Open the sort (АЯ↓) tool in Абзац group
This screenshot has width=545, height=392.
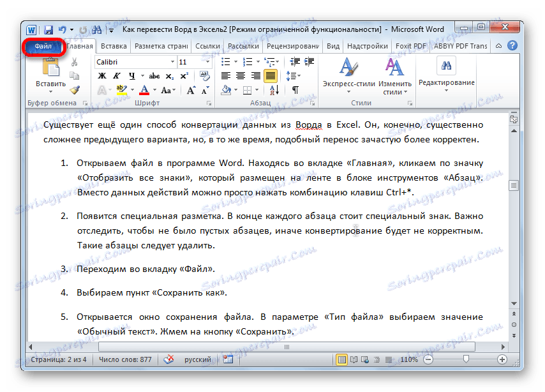272,89
